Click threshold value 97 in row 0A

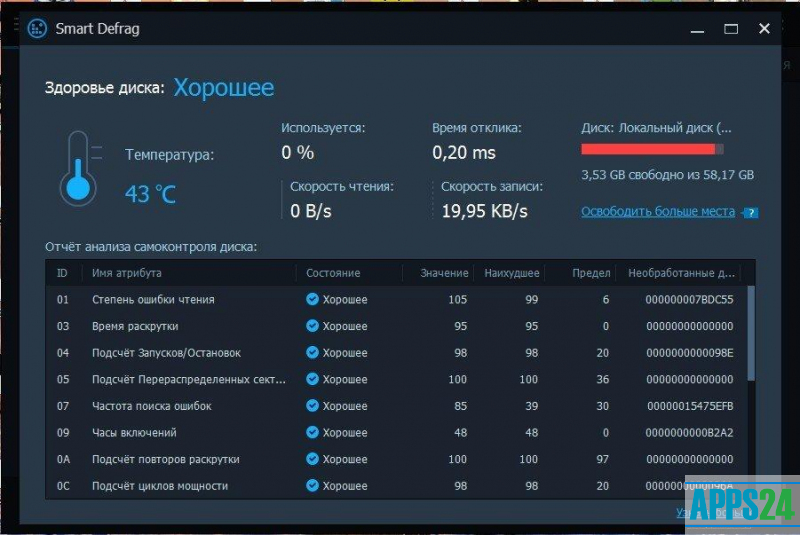pos(603,459)
